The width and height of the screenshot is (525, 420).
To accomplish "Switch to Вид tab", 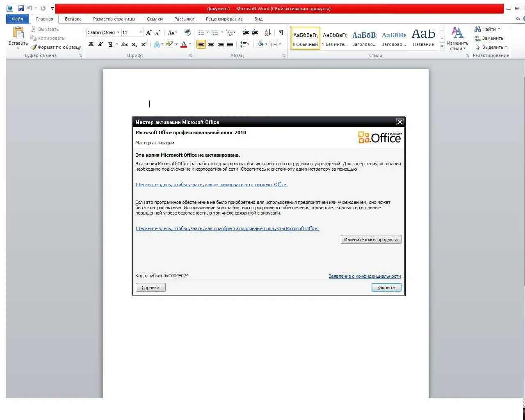I will [x=258, y=19].
